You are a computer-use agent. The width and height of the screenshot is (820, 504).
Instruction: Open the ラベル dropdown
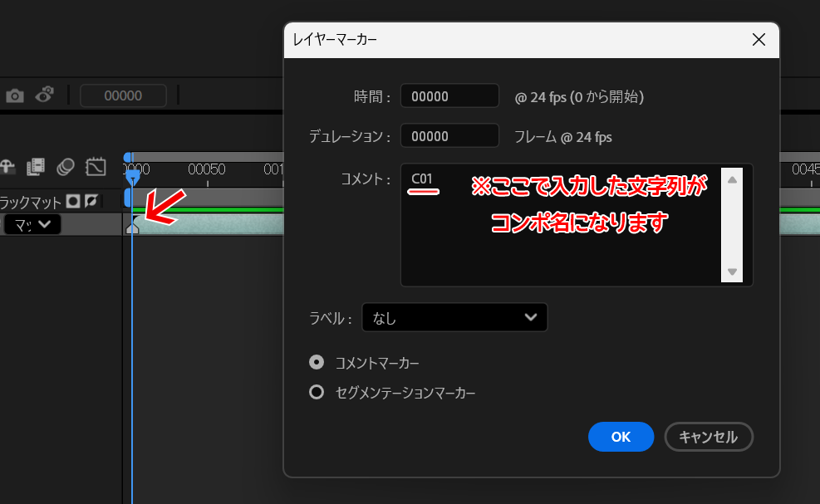pyautogui.click(x=454, y=317)
